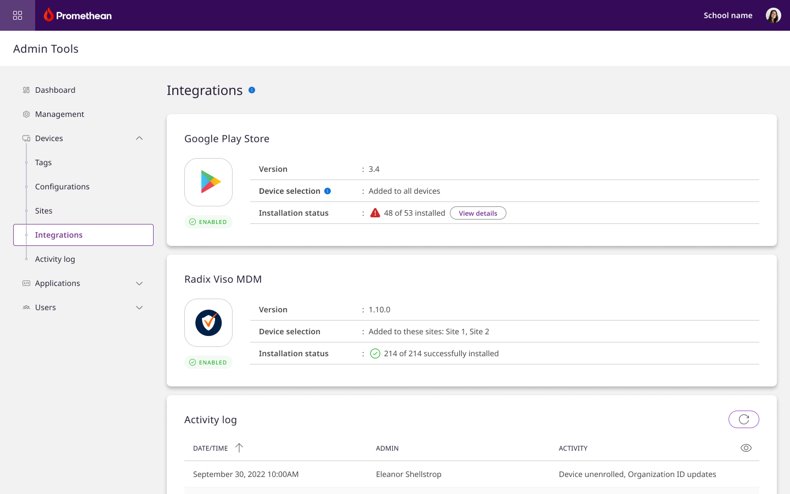Select the September 30, 2022 10:00AM entry

click(246, 474)
